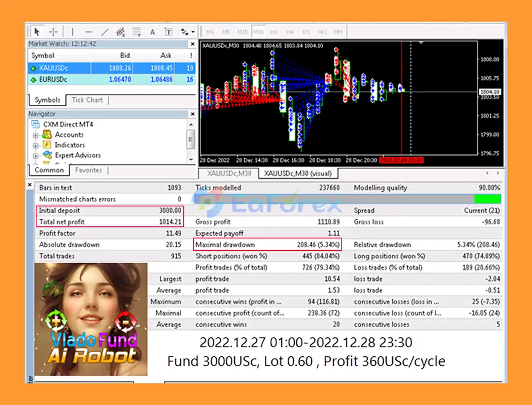532x405 pixels.
Task: Select the cursor arrow tool
Action: pyautogui.click(x=37, y=32)
